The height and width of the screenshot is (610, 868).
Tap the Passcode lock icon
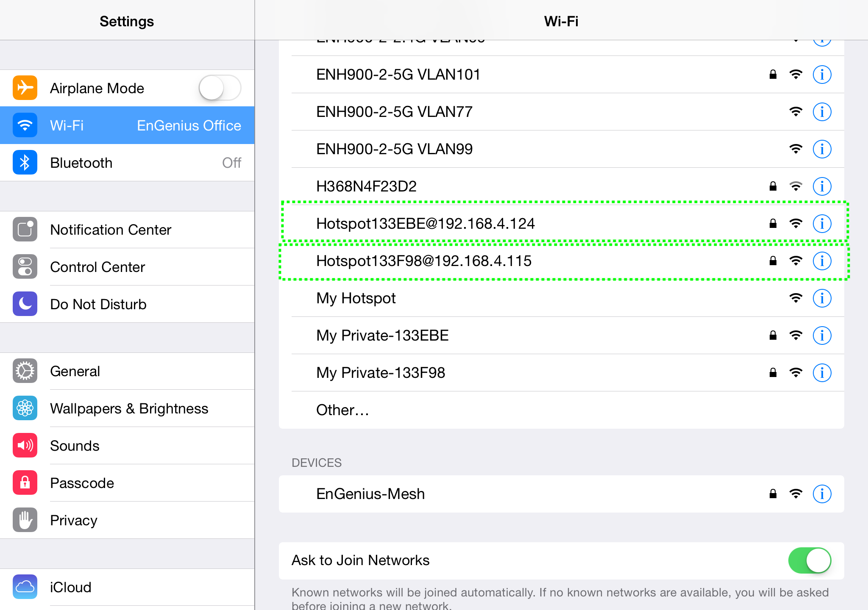25,482
